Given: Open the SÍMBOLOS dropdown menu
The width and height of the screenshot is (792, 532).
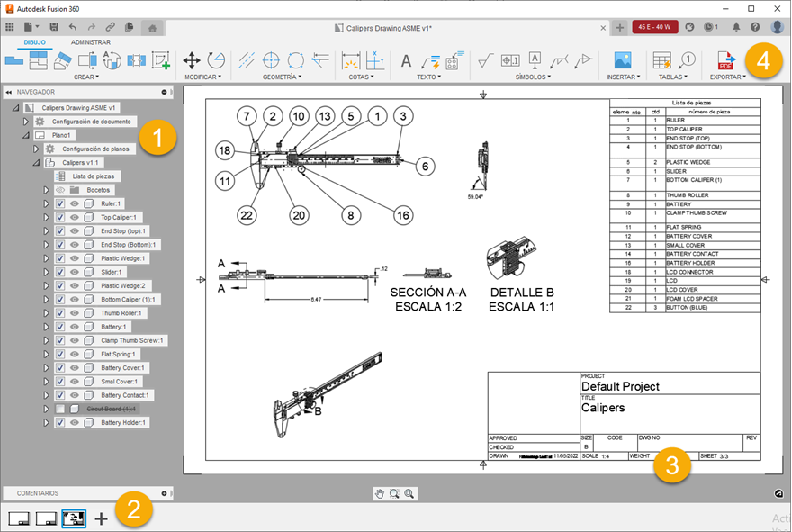Looking at the screenshot, I should pos(533,77).
